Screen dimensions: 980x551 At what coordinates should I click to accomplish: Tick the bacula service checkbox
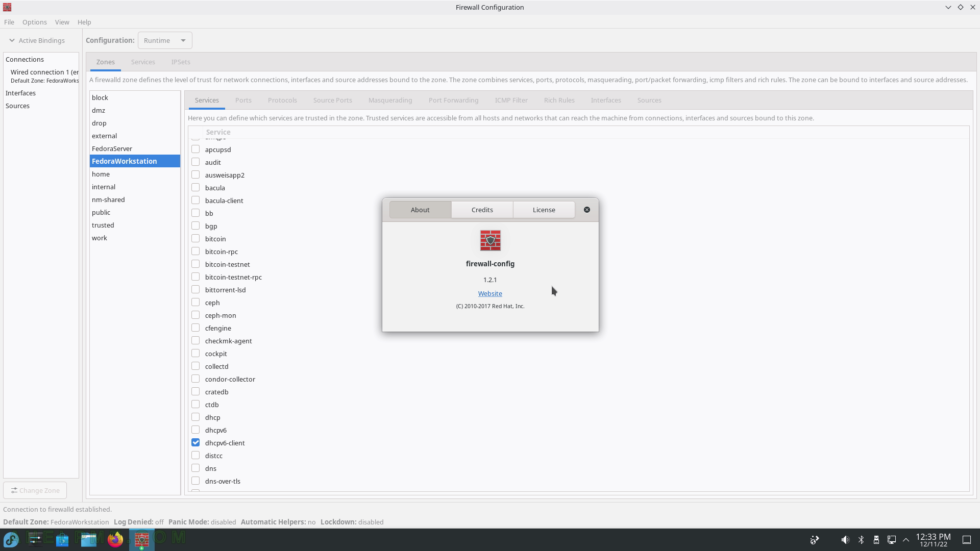point(195,187)
